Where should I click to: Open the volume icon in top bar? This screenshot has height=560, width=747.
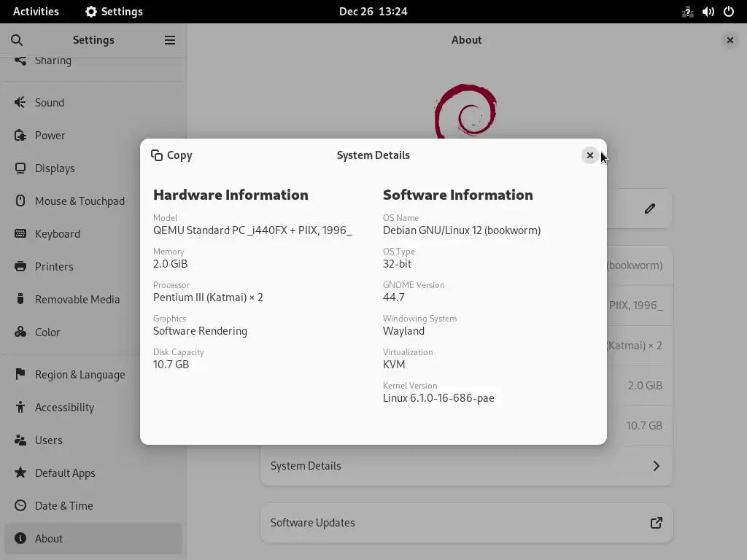click(708, 12)
